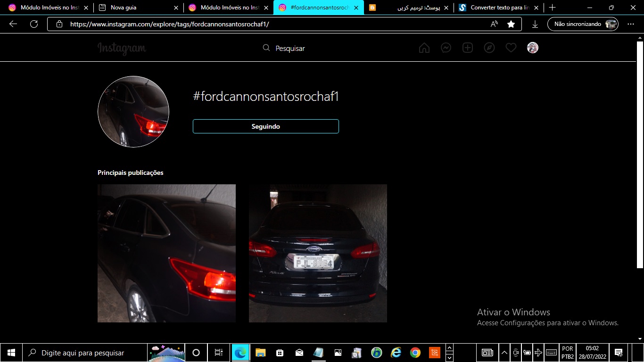Switch to the Converter texto para link tab
The height and width of the screenshot is (362, 644).
point(499,8)
